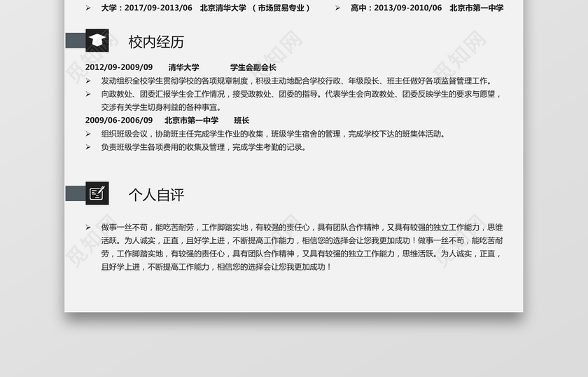Click the bullet starting 发动组织全校学生
Image resolution: width=588 pixels, height=377 pixels.
[x=296, y=81]
